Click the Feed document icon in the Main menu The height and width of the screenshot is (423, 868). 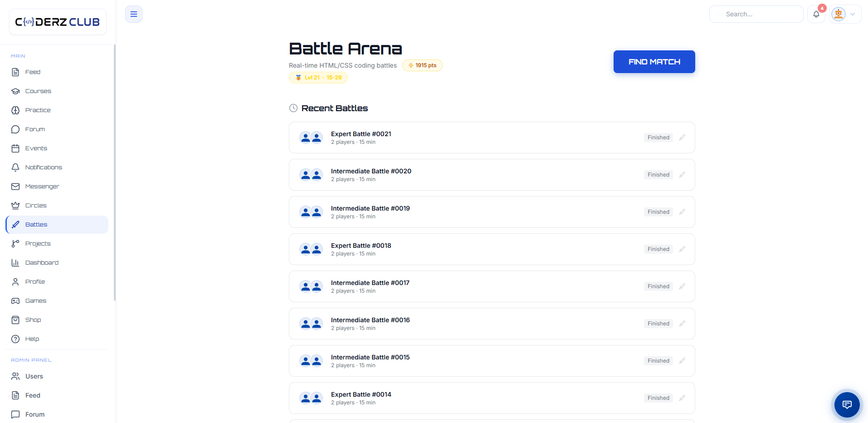click(x=15, y=72)
